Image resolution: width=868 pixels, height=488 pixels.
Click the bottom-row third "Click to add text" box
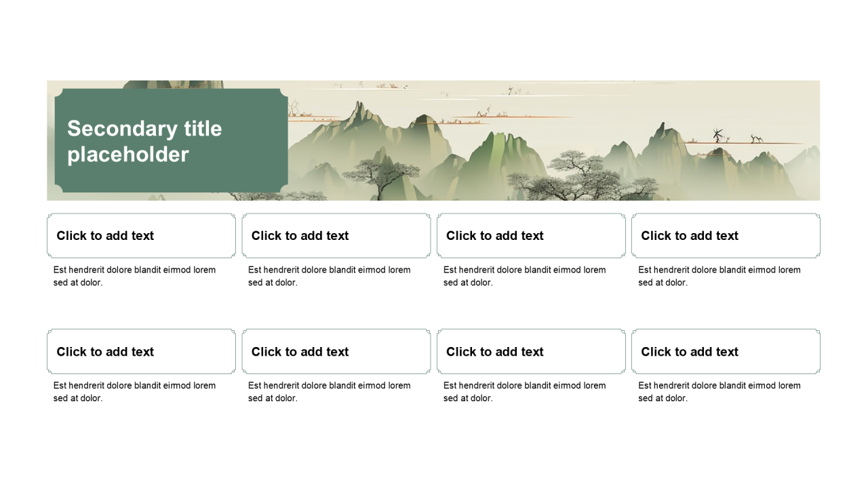click(x=531, y=352)
